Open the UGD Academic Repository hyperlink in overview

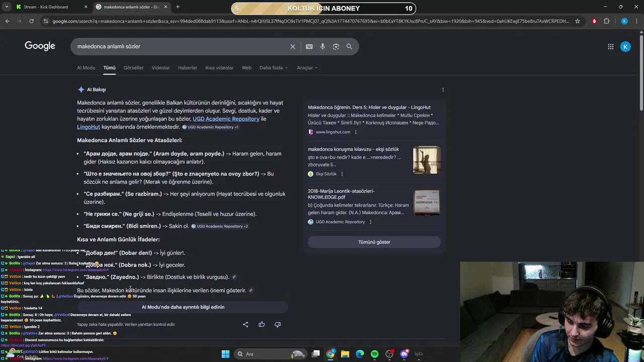point(226,119)
